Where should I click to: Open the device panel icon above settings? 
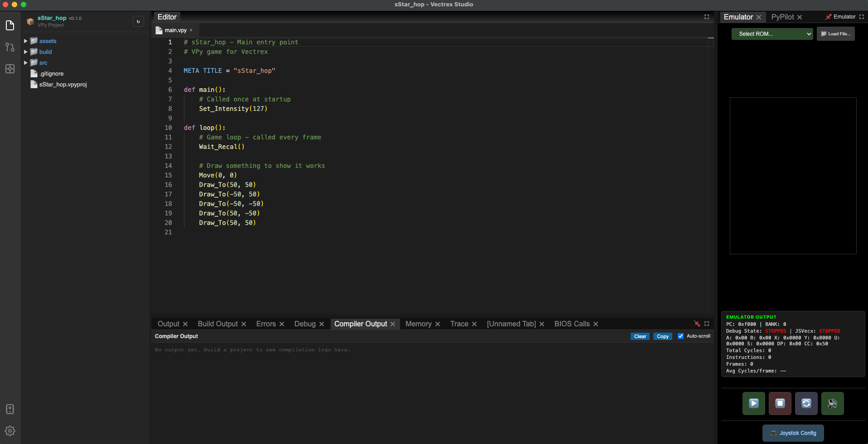coord(10,409)
